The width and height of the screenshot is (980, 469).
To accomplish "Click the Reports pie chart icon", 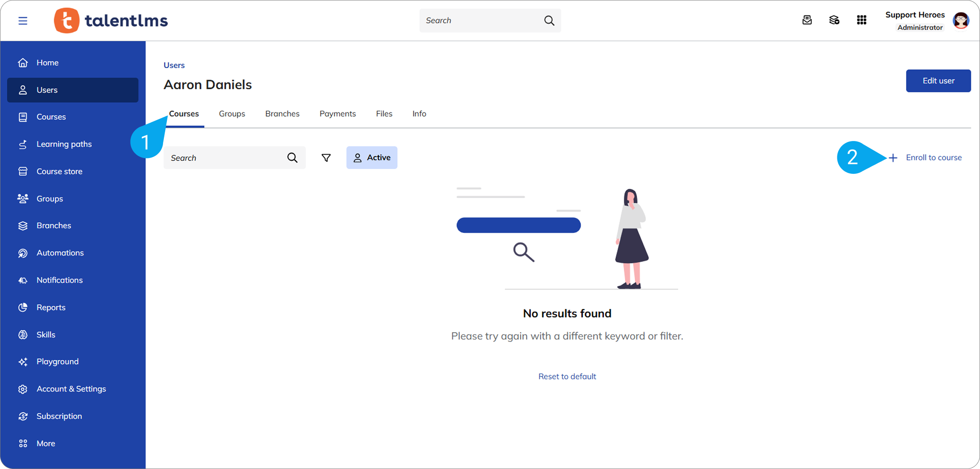I will 23,307.
